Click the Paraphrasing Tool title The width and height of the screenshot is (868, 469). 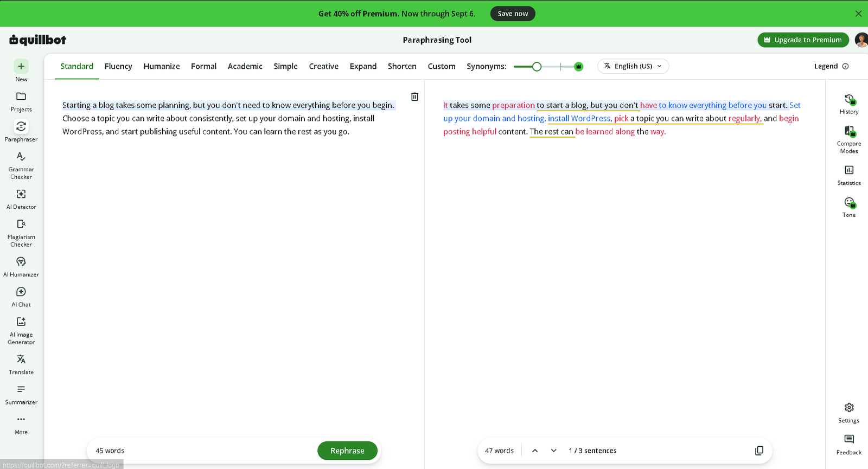(437, 40)
